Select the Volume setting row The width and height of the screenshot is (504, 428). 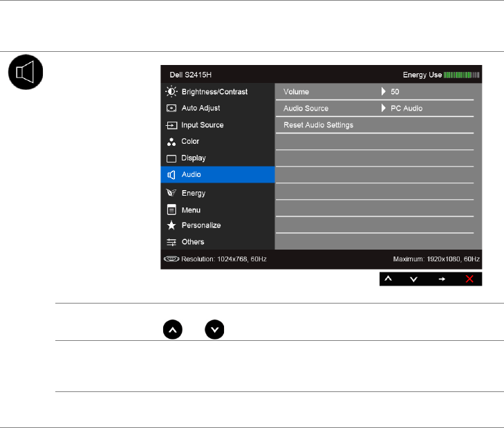(375, 92)
